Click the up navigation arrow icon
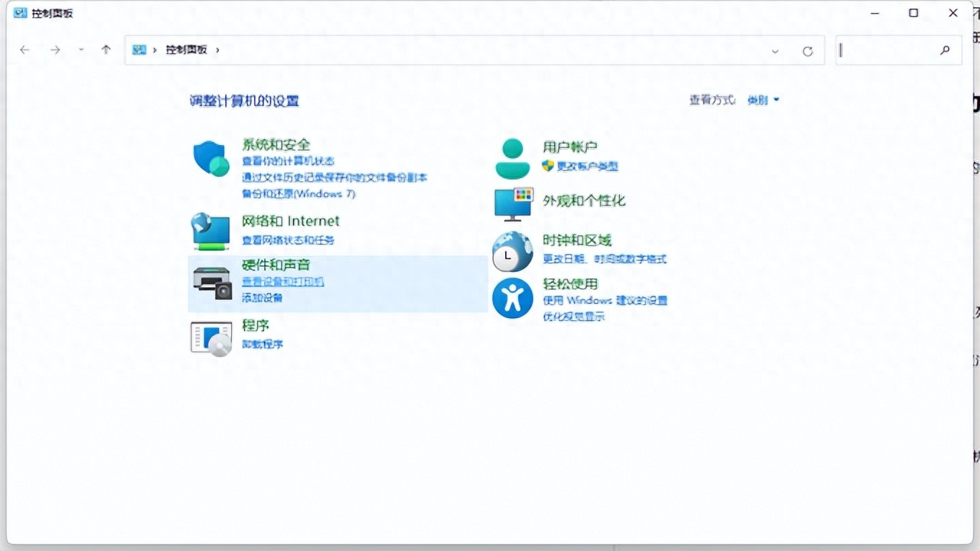 click(x=105, y=50)
